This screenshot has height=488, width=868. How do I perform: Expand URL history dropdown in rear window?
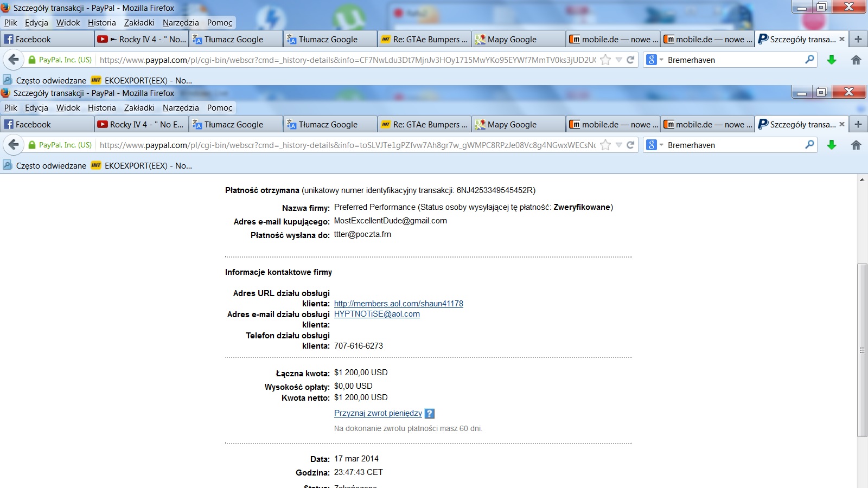pyautogui.click(x=618, y=60)
